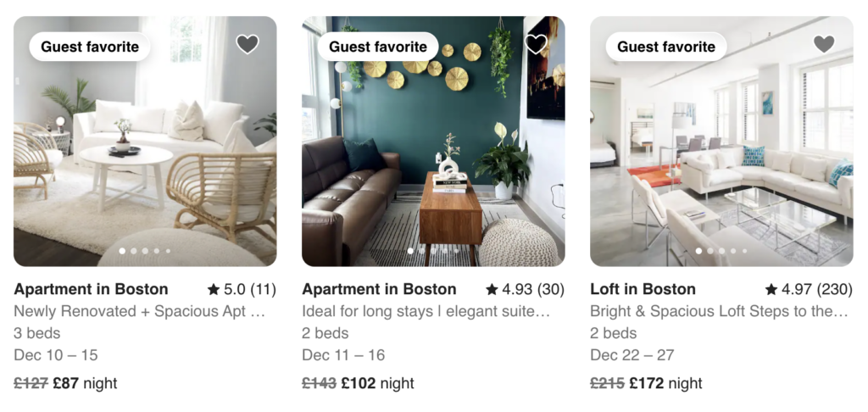This screenshot has width=868, height=412.
Task: Open 'Bright & Spacious Loft' listing description
Action: click(719, 311)
